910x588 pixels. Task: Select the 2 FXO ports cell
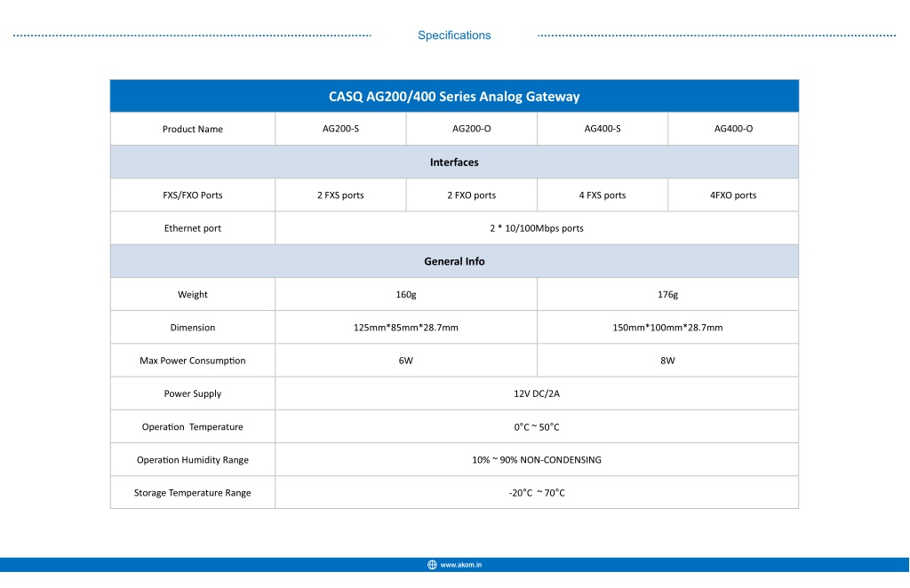tap(472, 195)
